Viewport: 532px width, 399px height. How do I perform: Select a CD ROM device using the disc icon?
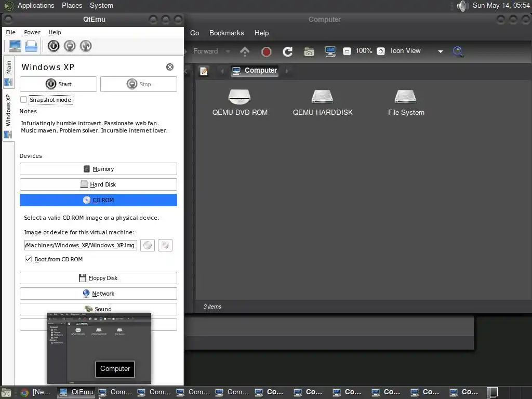coord(148,245)
